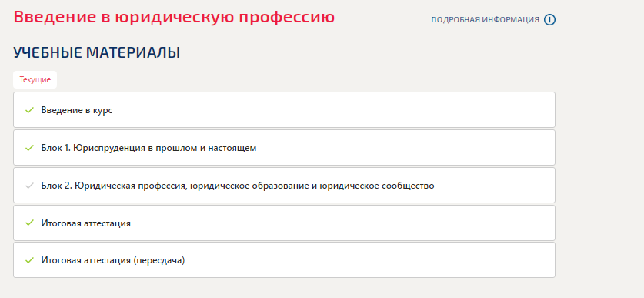This screenshot has width=644, height=298.
Task: Expand Блок 2. Юридическая профессия section
Action: pos(284,186)
